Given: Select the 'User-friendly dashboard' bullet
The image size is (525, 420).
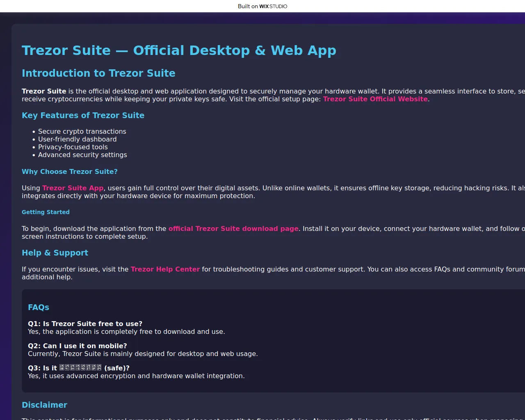Looking at the screenshot, I should click(x=77, y=139).
